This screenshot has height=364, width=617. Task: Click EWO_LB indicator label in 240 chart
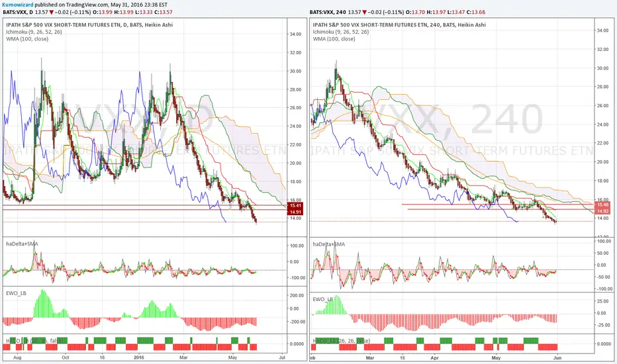click(x=323, y=299)
